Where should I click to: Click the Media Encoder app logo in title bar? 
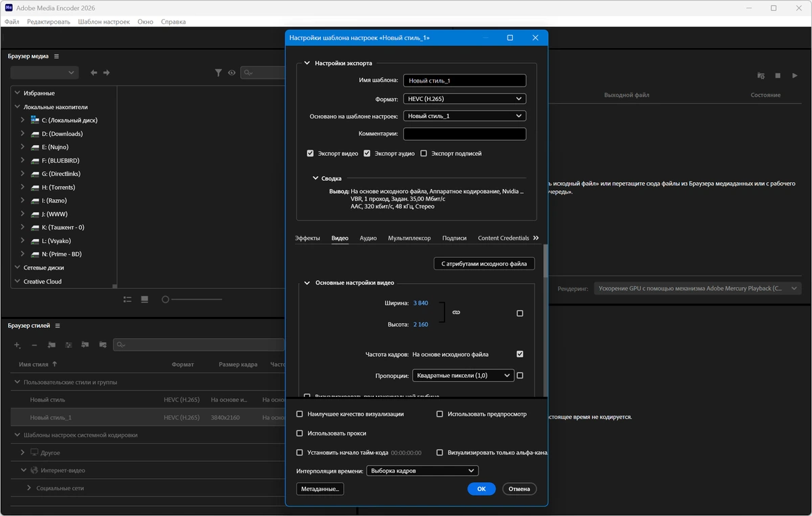point(7,8)
